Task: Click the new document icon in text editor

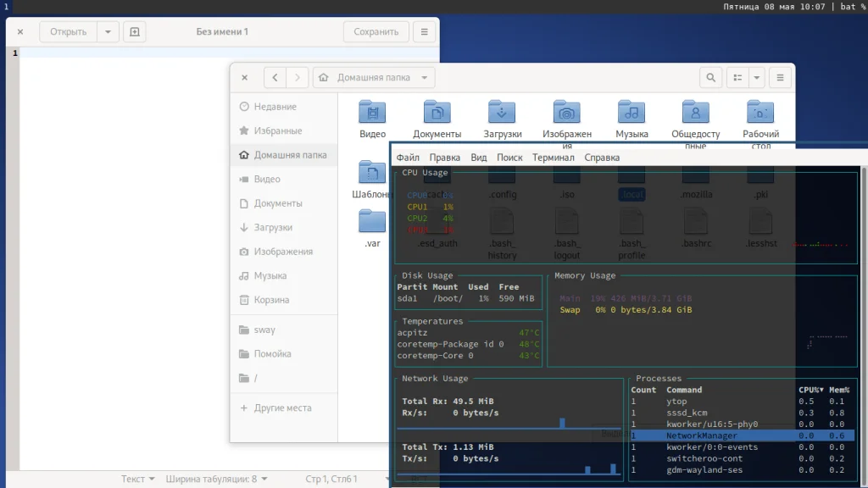Action: pyautogui.click(x=134, y=32)
